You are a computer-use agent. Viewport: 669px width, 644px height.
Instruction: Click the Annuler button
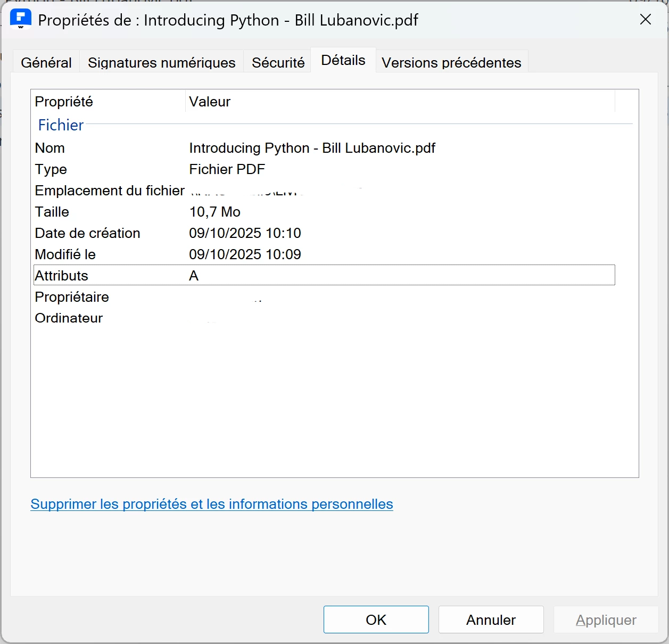tap(491, 620)
